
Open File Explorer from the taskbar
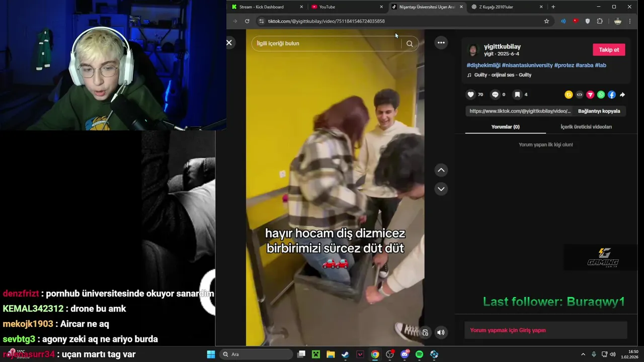tap(331, 354)
